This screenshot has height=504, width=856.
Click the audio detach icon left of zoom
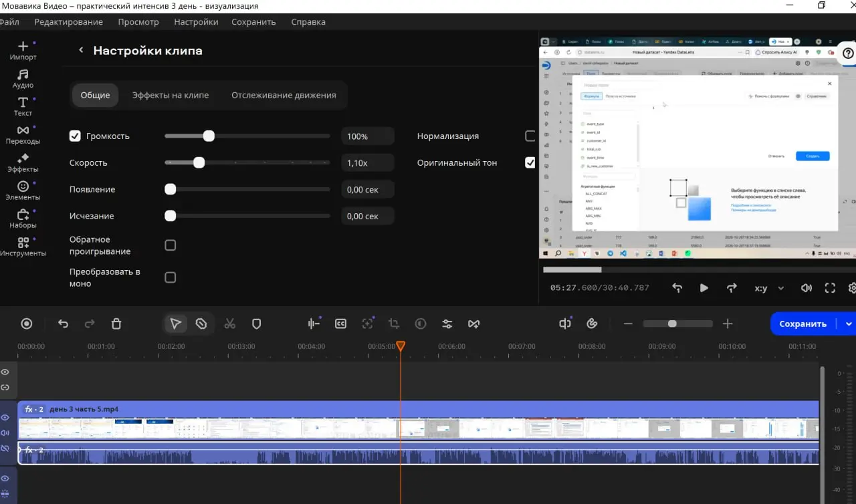coord(565,324)
